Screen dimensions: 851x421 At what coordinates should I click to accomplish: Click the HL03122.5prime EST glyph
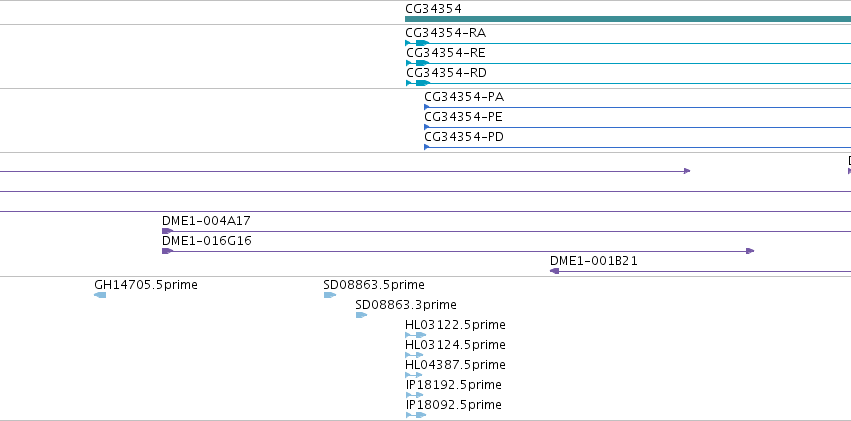coord(416,335)
